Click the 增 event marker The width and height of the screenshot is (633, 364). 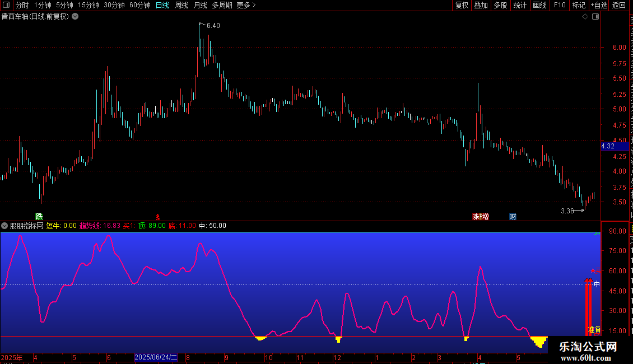pyautogui.click(x=485, y=217)
